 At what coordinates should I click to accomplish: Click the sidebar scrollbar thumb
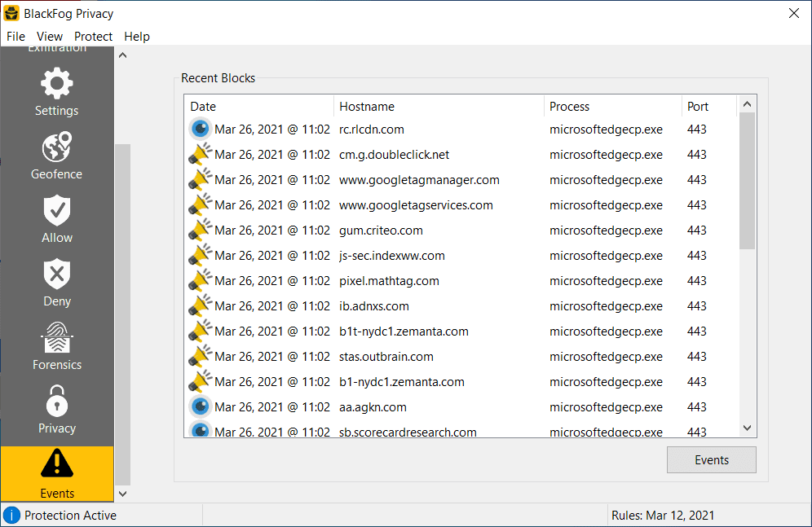pos(123,314)
